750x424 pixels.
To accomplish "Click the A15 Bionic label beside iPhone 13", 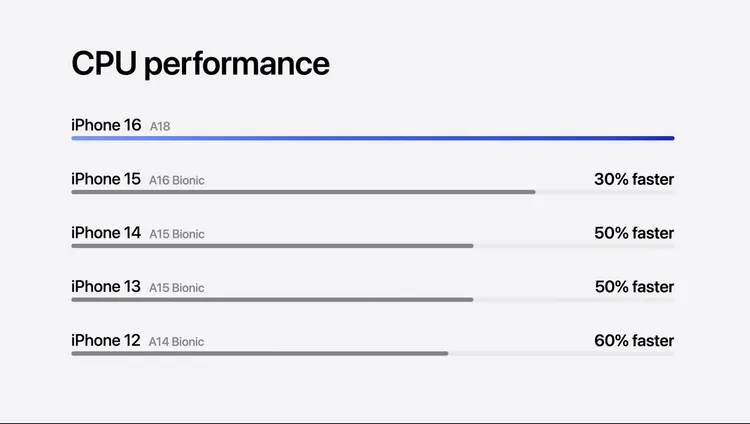I will (x=177, y=289).
